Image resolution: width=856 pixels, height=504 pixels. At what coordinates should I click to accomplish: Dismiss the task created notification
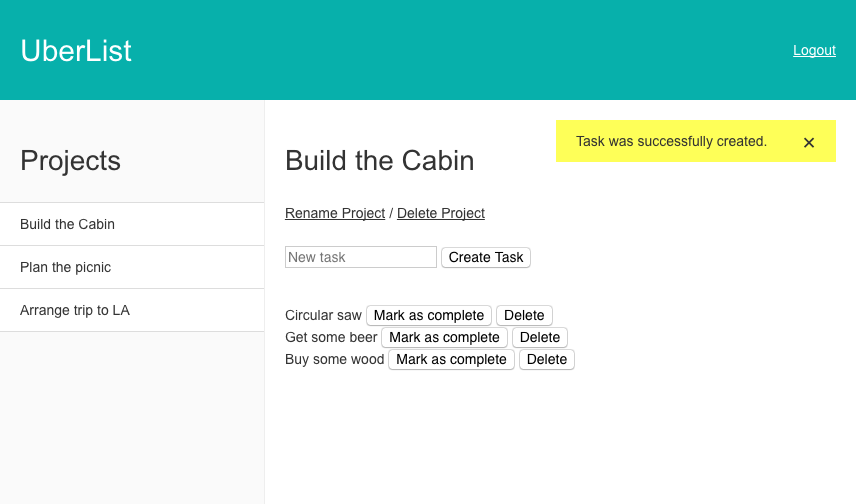(809, 143)
